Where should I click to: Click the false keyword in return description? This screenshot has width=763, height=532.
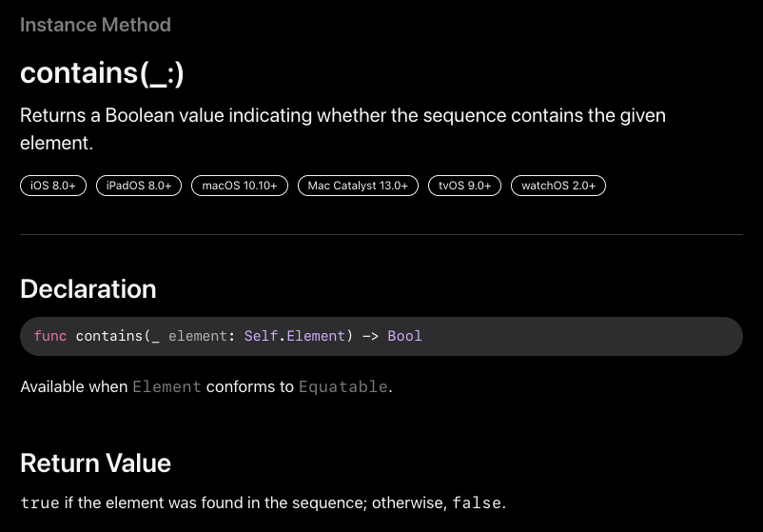(x=477, y=502)
